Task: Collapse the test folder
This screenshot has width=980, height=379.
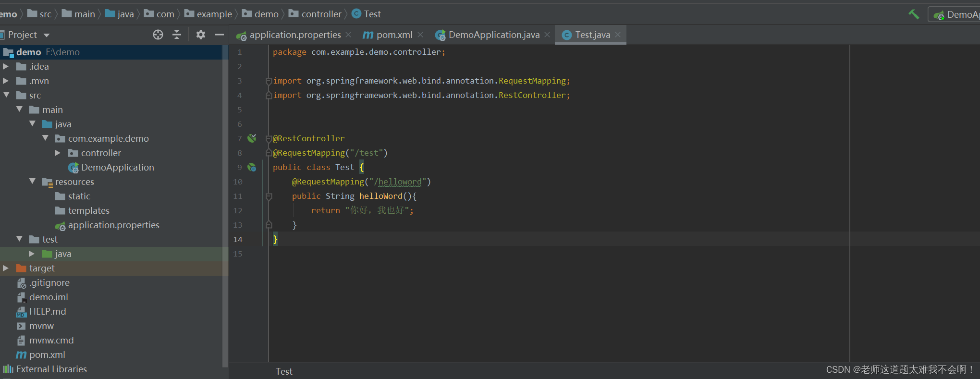Action: coord(19,239)
